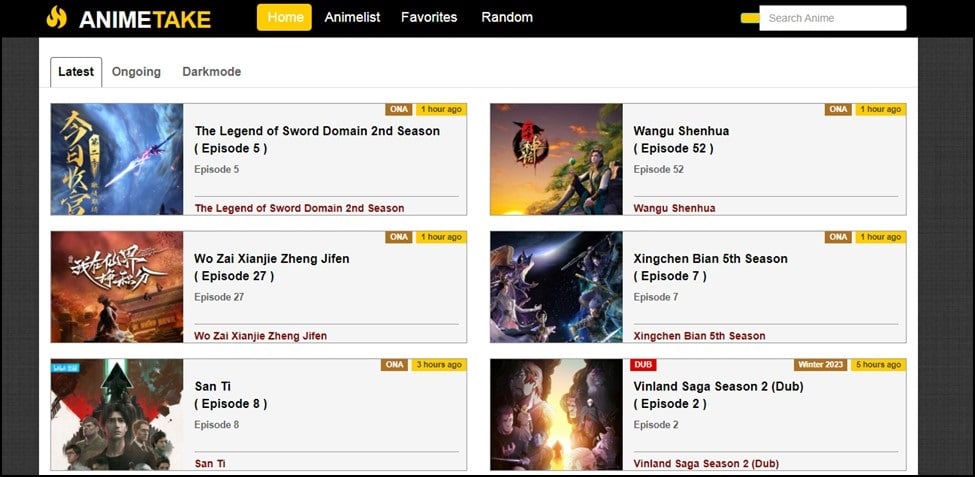Click '1 hour ago' label on Xingchen Bian card

[x=881, y=237]
